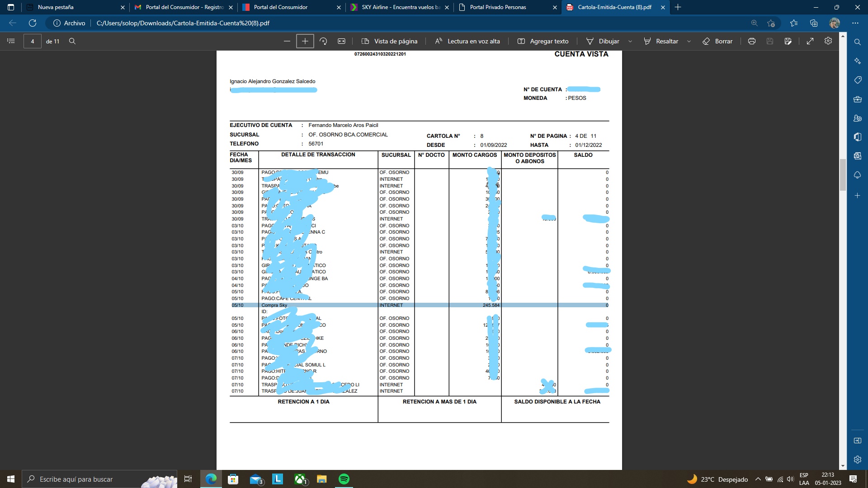
Task: Open notification center in taskbar
Action: tap(853, 479)
